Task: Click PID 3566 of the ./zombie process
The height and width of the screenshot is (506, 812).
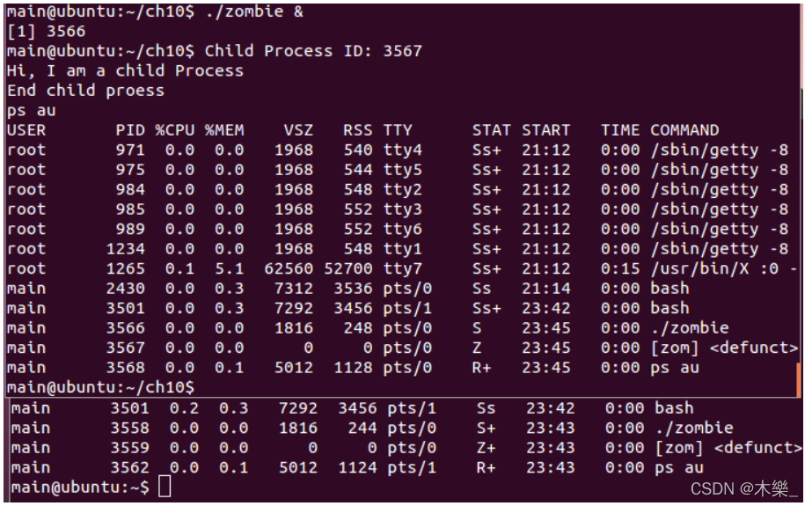Action: [125, 328]
